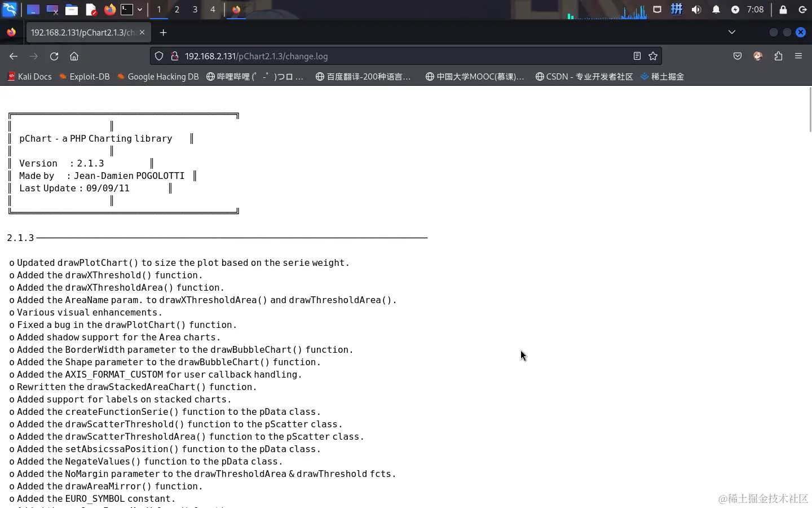Click the 'Added the NegateValues() function' line
Viewport: 812px width, 508px height.
click(146, 462)
